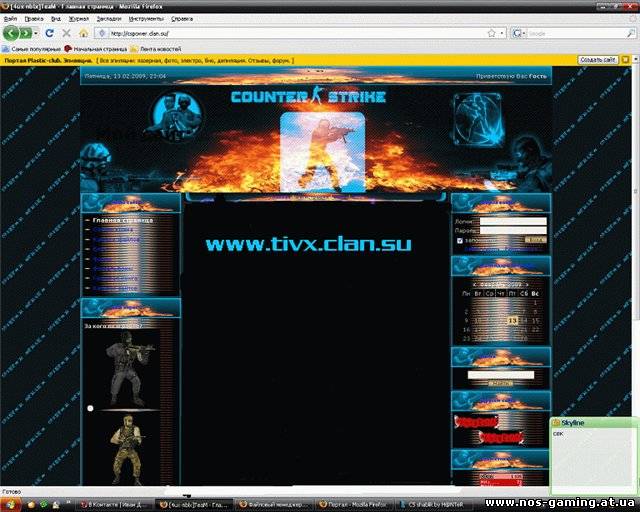Go to next month in calendar
Screen dimensions: 640x512
527,285
